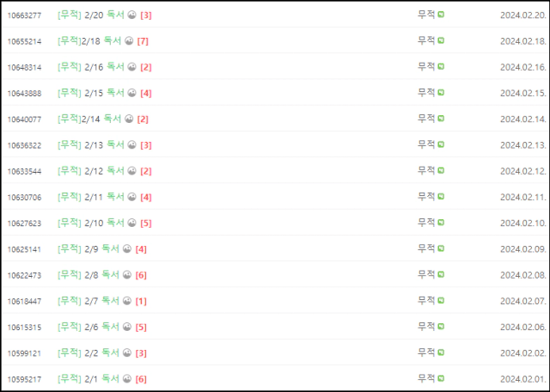Image resolution: width=550 pixels, height=392 pixels.
Task: Click the author name 무적 in the 2024.02.06. row
Action: [x=426, y=326]
